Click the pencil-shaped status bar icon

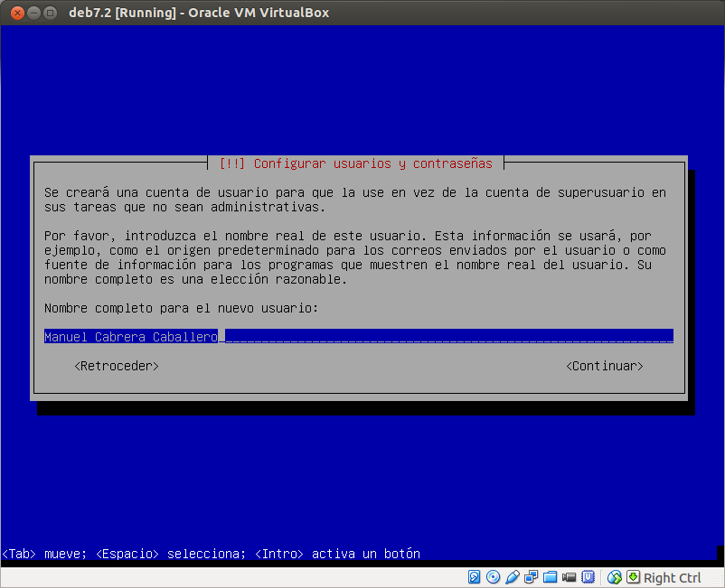pyautogui.click(x=512, y=576)
